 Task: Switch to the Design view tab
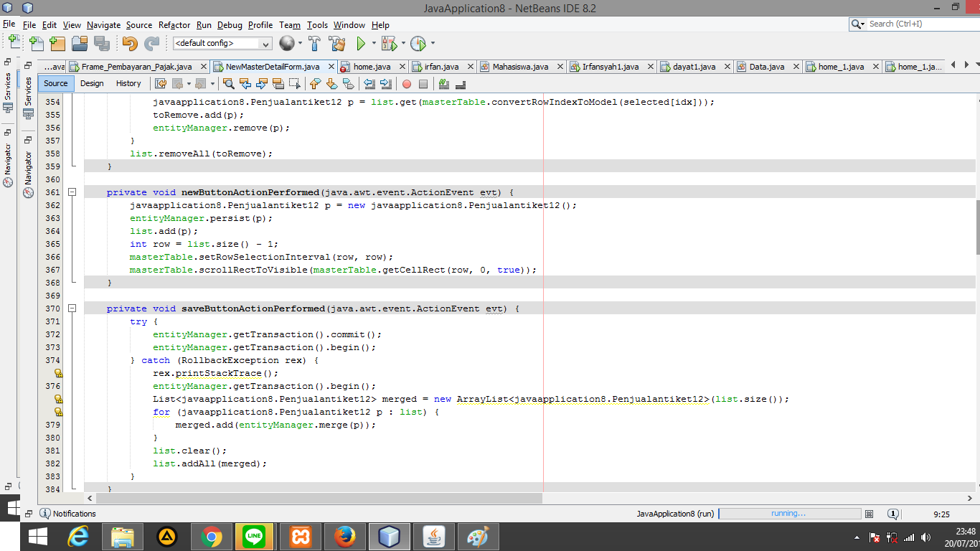(92, 83)
